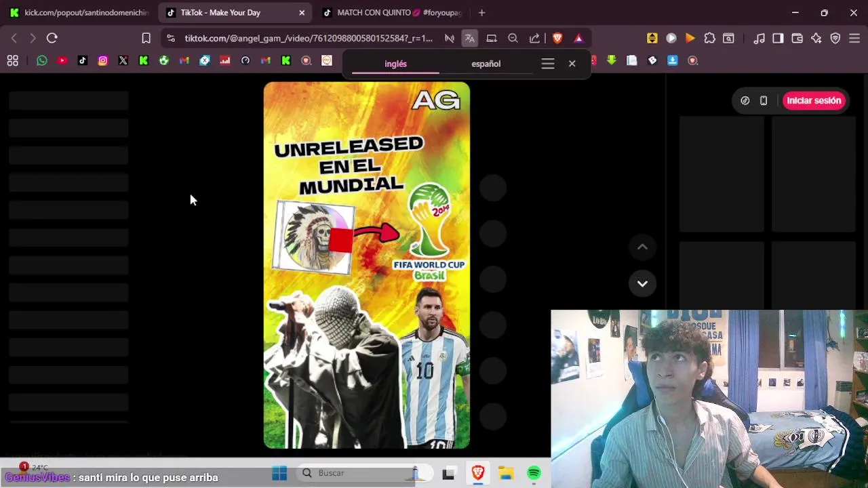Click the address bar URL field
868x488 pixels.
point(309,38)
